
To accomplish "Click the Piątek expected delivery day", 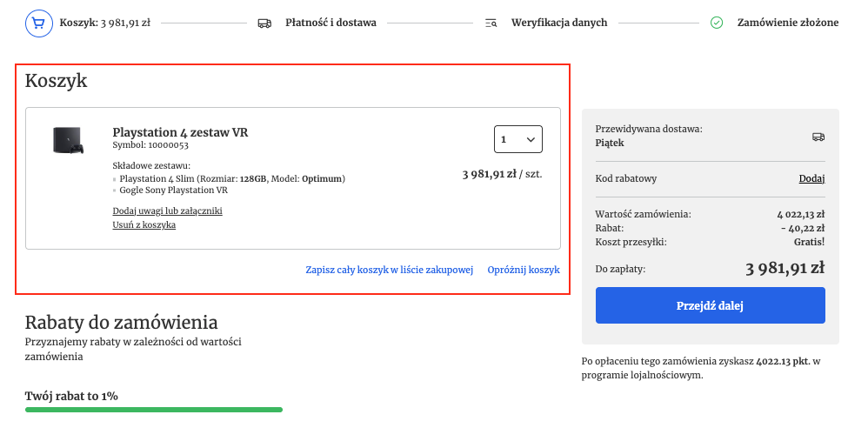I will pyautogui.click(x=610, y=143).
